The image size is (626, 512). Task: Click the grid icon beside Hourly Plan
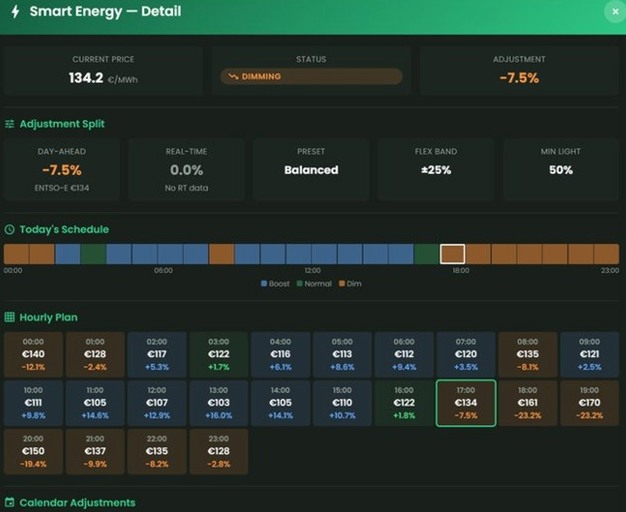[x=10, y=317]
